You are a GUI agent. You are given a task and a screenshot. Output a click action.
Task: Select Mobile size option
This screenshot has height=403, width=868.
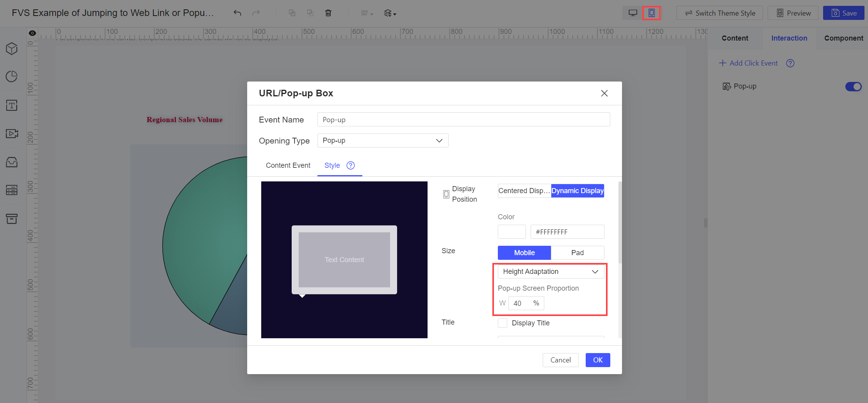click(x=524, y=253)
